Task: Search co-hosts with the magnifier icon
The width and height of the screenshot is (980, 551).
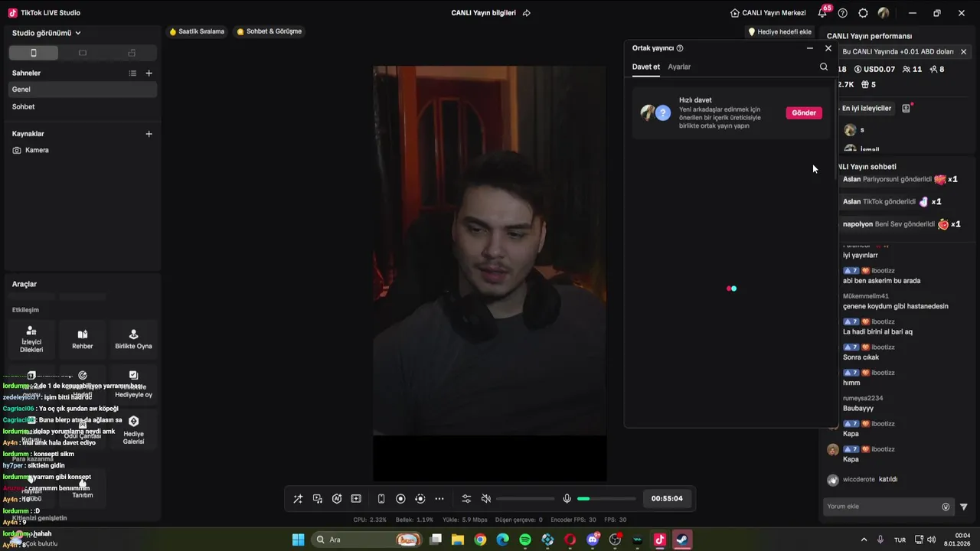Action: coord(824,67)
